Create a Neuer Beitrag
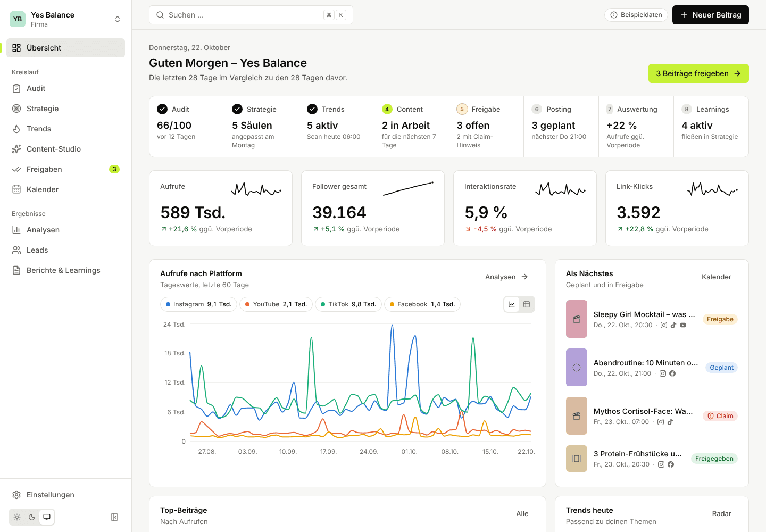 coord(711,15)
